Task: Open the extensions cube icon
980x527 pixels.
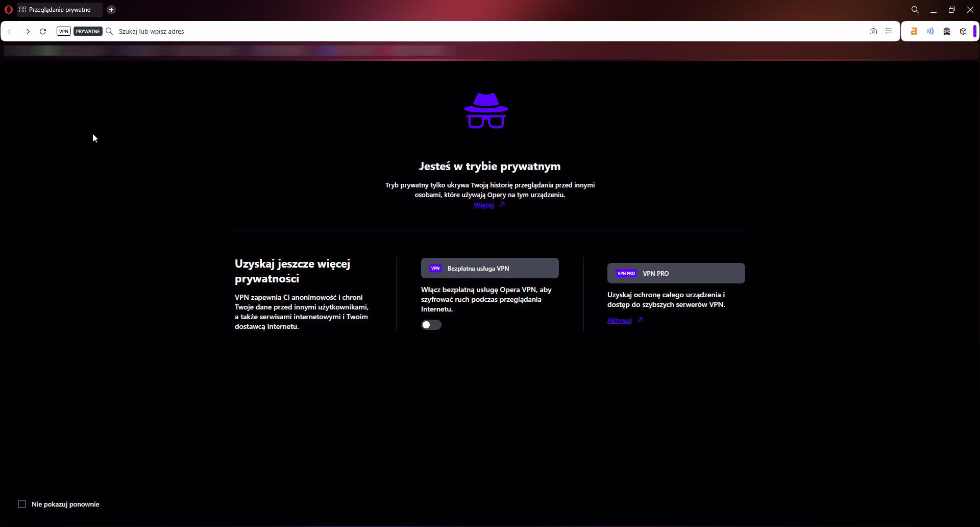Action: tap(963, 31)
